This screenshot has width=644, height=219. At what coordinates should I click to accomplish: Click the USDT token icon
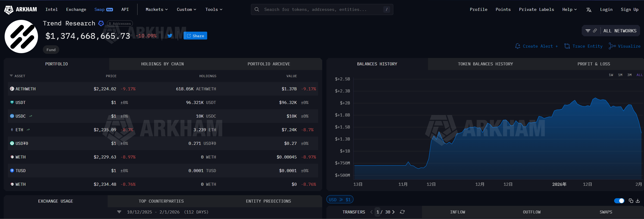click(x=12, y=102)
